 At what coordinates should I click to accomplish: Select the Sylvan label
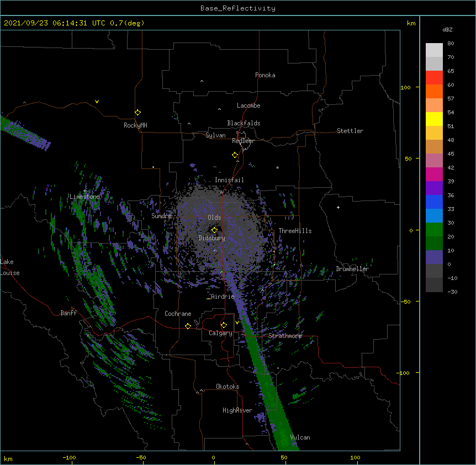[215, 135]
